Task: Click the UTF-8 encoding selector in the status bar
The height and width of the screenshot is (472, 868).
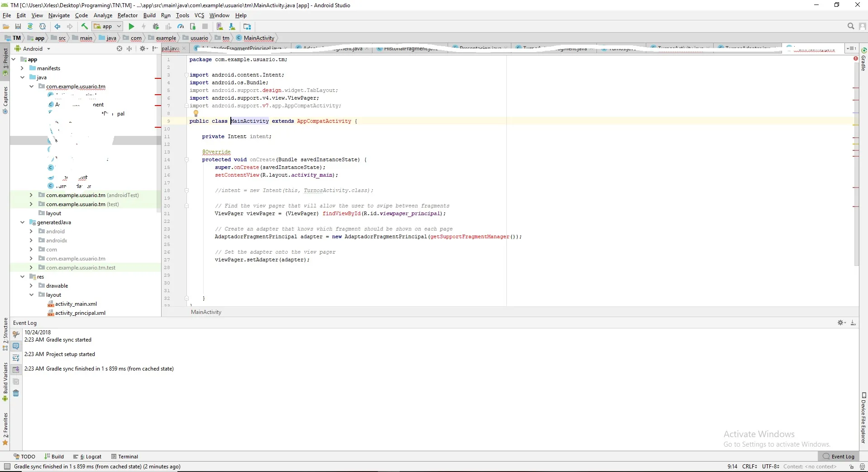Action: [x=770, y=467]
